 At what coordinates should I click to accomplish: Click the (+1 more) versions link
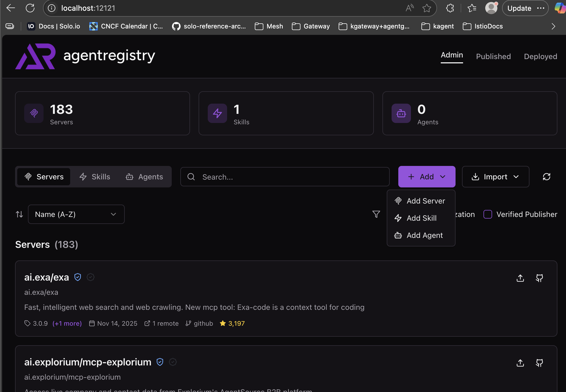(67, 323)
